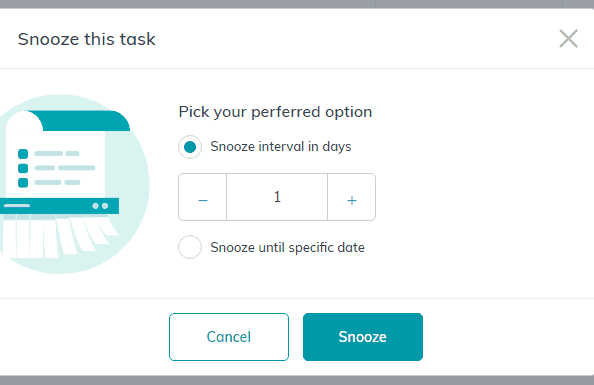
Task: Confirm with the teal Snooze button
Action: 363,337
